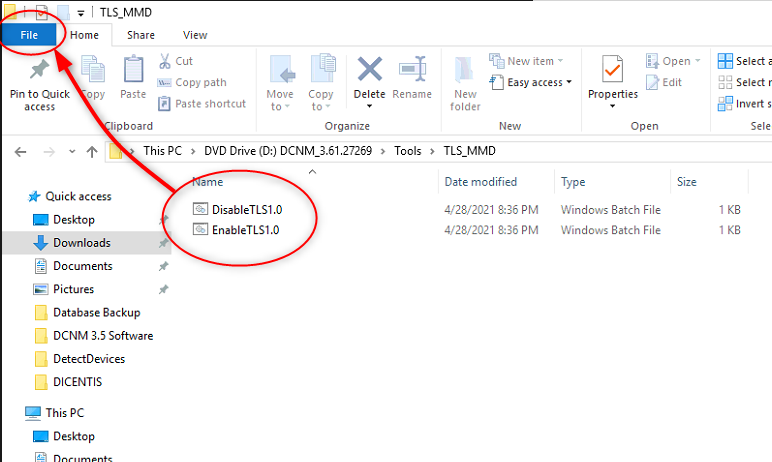The image size is (772, 462).
Task: Click Tools breadcrumb in address bar
Action: [x=408, y=151]
